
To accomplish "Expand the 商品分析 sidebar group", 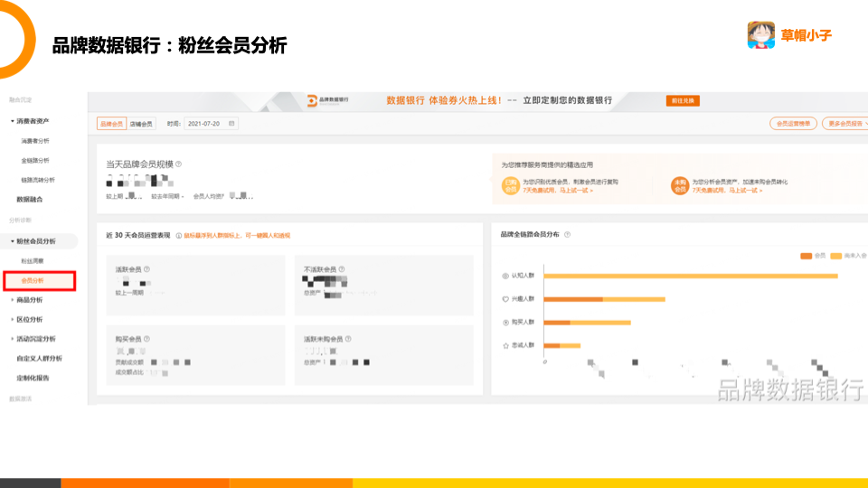I will click(13, 300).
